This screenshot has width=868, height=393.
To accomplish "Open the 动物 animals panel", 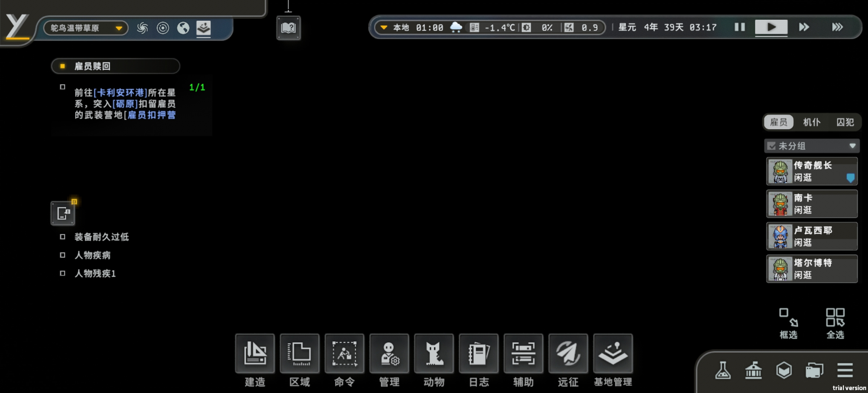I will (x=434, y=353).
